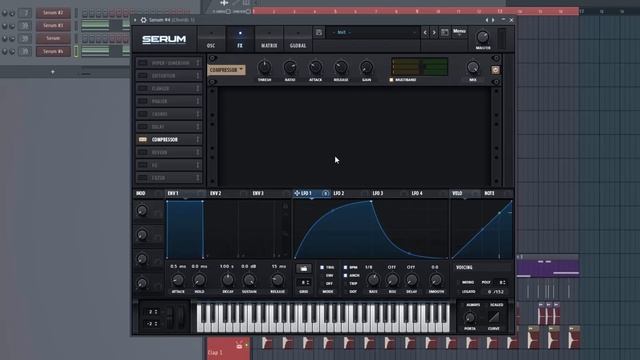Click the compressor GAIN knob
The width and height of the screenshot is (640, 360).
(367, 67)
